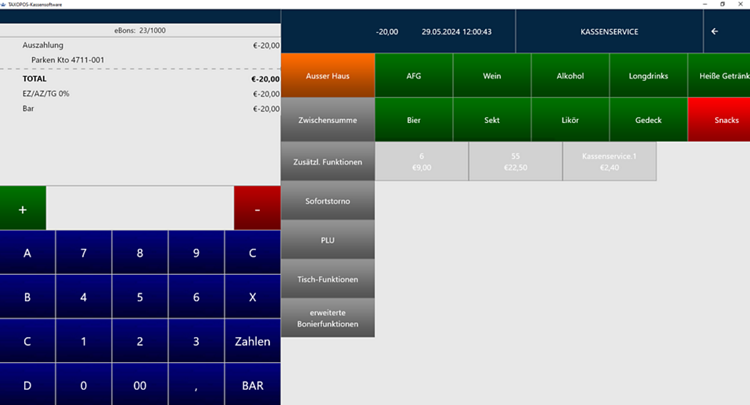
Task: Select parked receipt Kassenservice.1 €2,40
Action: (609, 162)
